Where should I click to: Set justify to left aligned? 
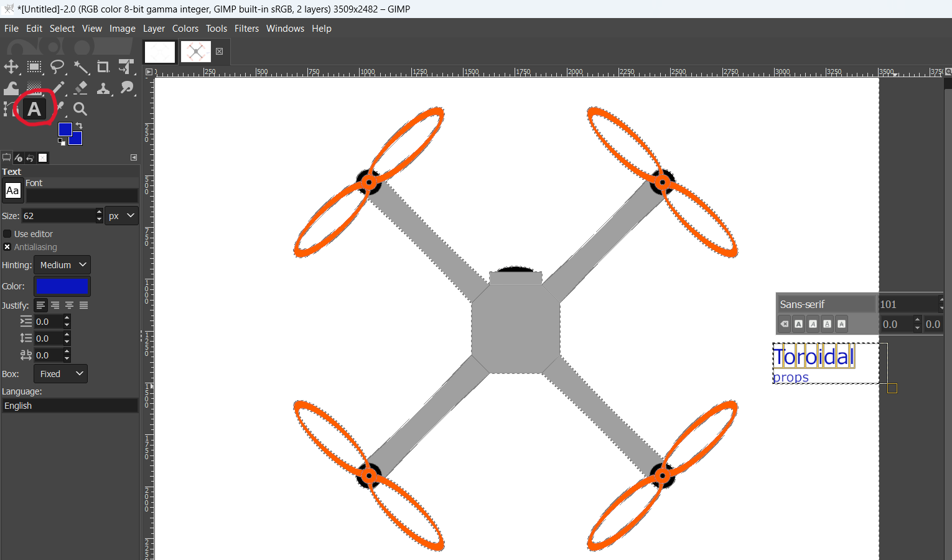(x=40, y=305)
